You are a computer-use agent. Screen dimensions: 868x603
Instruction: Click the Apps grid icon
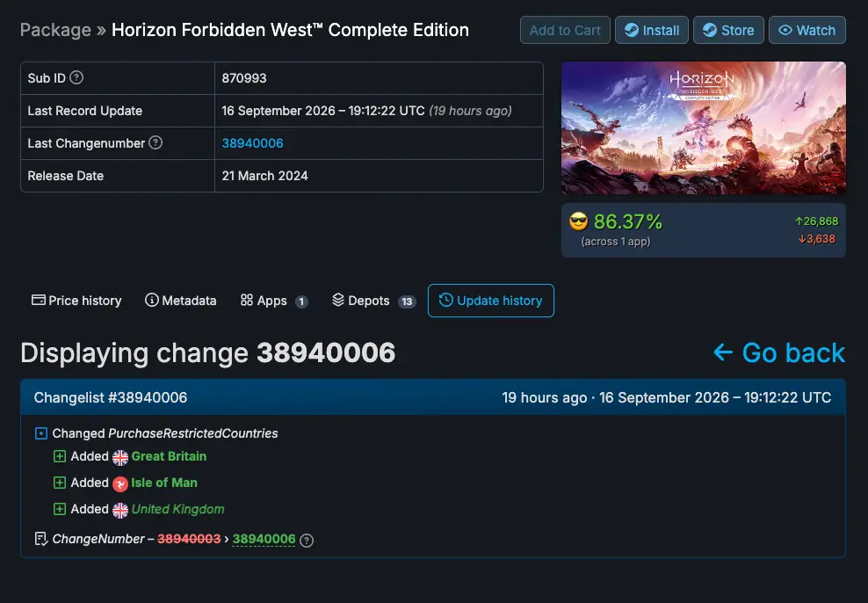click(247, 300)
